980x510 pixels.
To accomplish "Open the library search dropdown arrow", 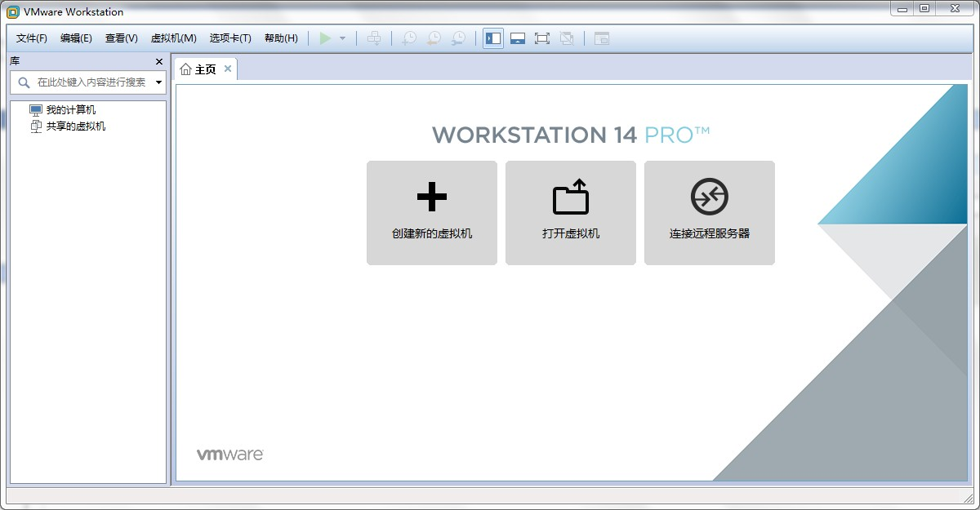I will (159, 82).
